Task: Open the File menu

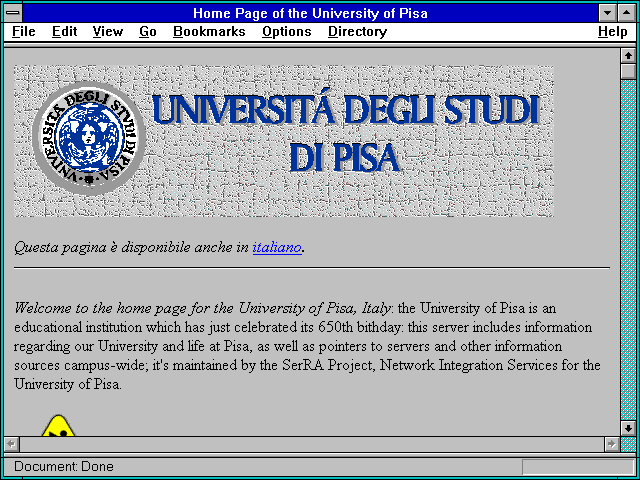Action: pyautogui.click(x=24, y=32)
